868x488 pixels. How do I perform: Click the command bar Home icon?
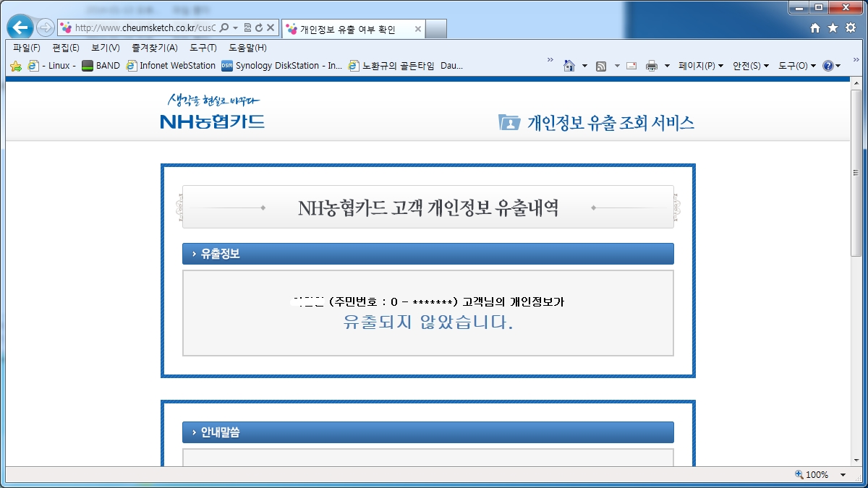tap(569, 66)
